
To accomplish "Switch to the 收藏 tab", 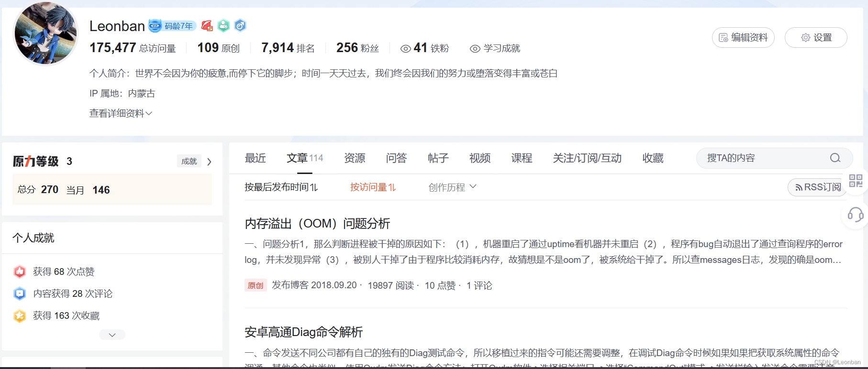I will (653, 158).
